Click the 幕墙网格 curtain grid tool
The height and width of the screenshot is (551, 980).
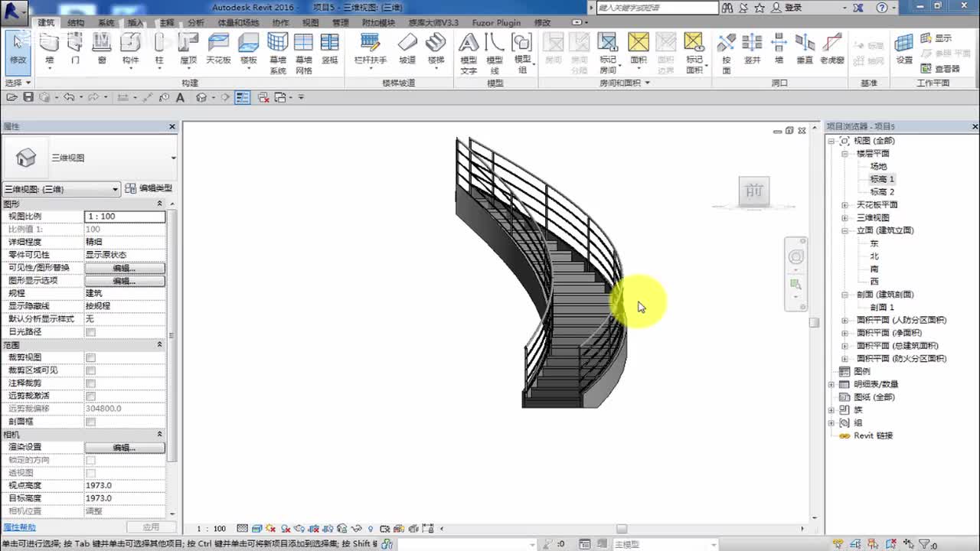(303, 54)
